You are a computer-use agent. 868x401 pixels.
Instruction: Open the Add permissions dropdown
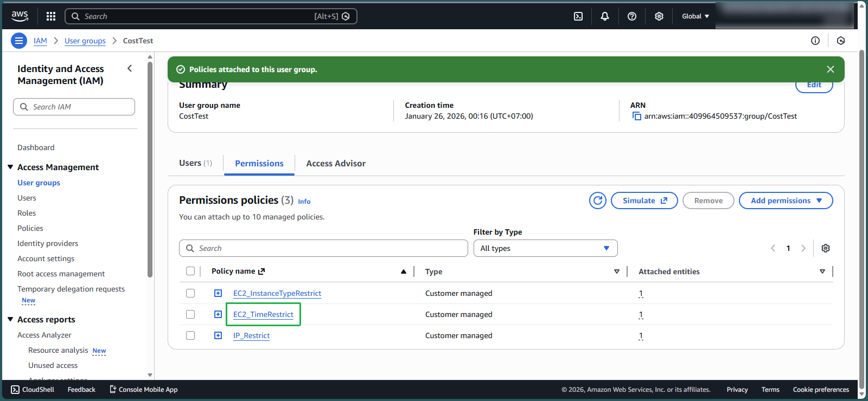(786, 200)
